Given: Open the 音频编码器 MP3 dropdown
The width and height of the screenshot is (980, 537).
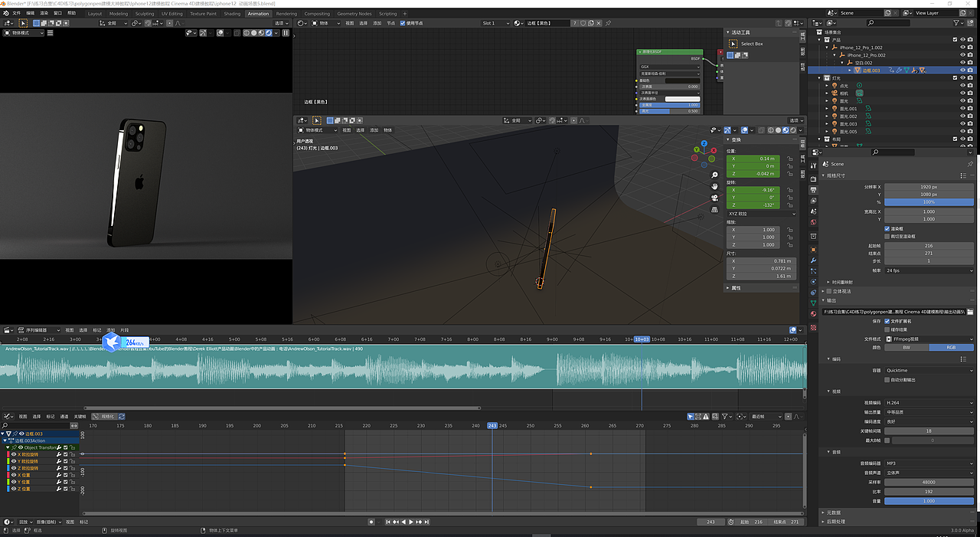Looking at the screenshot, I should click(x=929, y=463).
